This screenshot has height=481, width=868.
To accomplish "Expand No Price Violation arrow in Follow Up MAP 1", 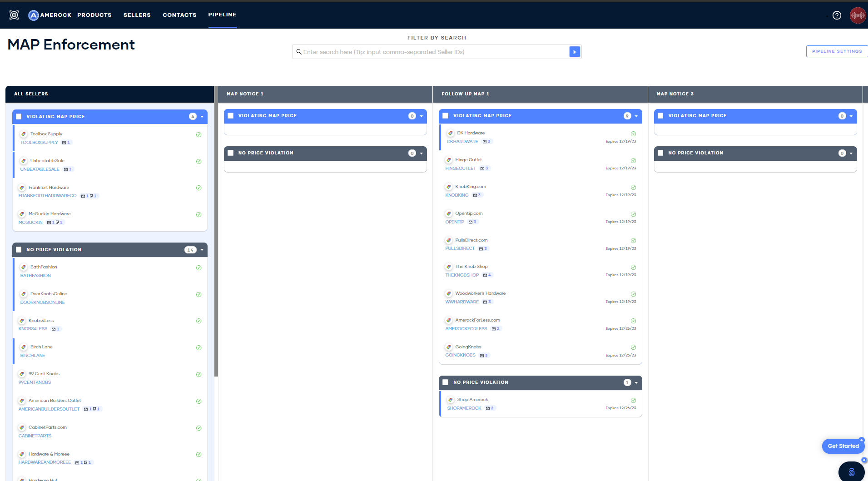I will point(636,382).
